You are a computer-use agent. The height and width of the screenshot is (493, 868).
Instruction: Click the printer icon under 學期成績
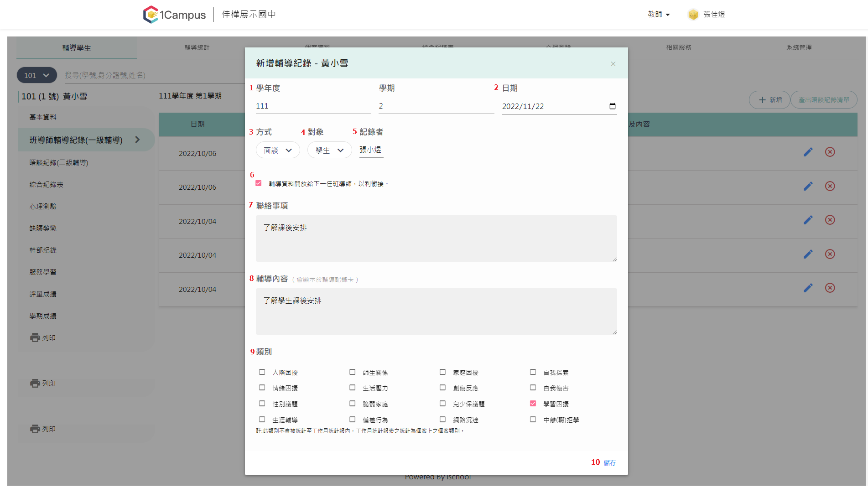coord(35,337)
